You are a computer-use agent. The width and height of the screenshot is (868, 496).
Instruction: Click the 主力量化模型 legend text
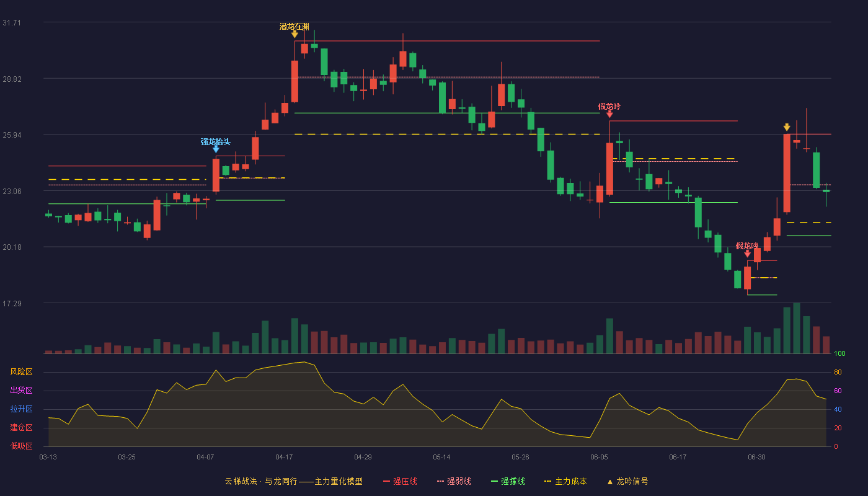coord(339,481)
